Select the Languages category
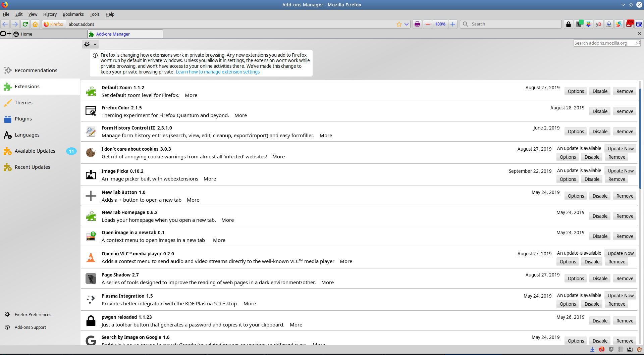This screenshot has height=355, width=644. 40,135
